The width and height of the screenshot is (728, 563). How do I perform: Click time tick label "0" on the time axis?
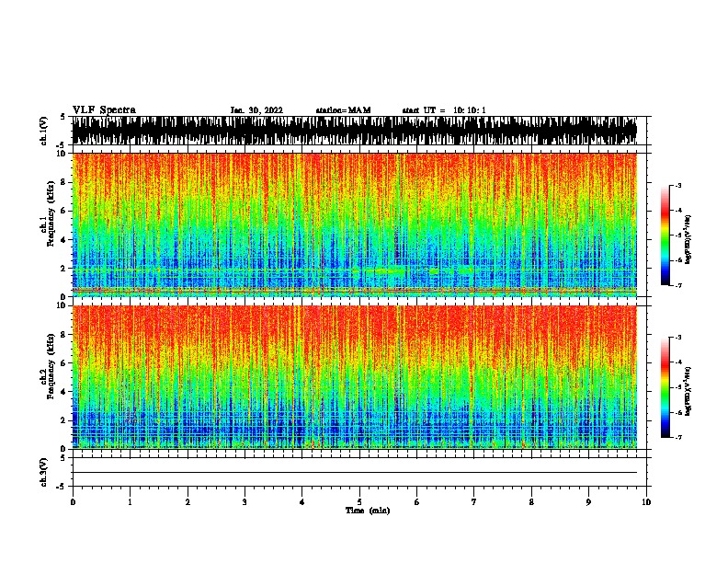click(73, 502)
